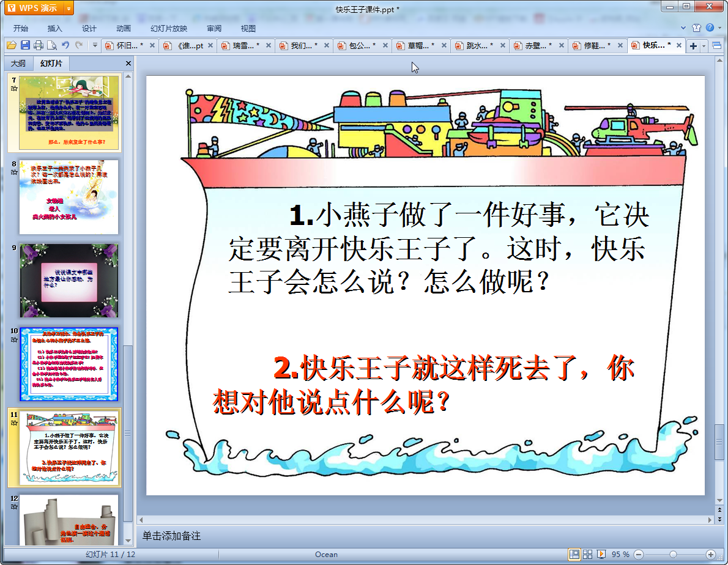Open a file with the folder icon
This screenshot has width=728, height=565.
(x=12, y=45)
